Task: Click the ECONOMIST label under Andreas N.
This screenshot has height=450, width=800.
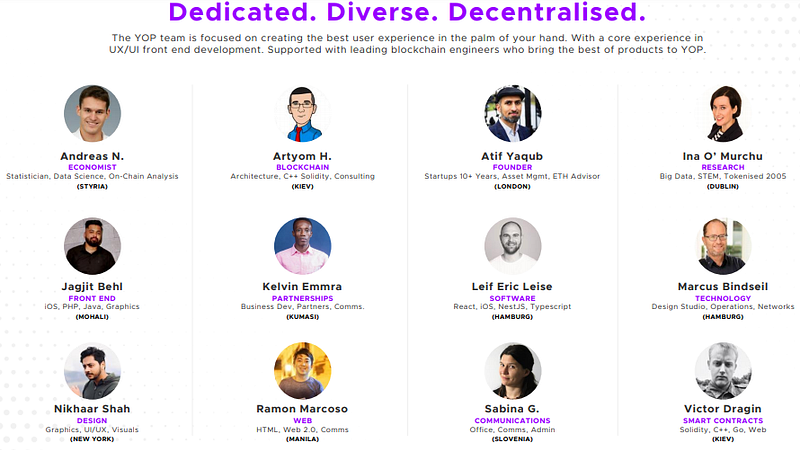Action: (92, 167)
